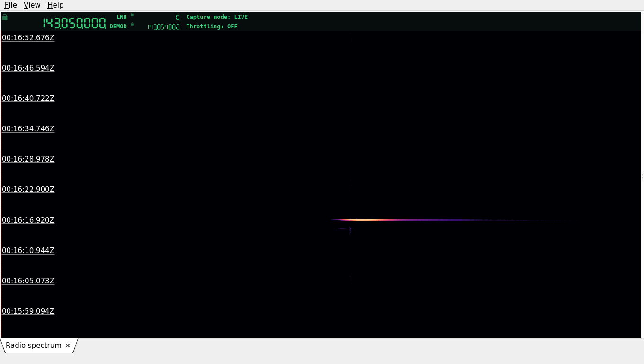The width and height of the screenshot is (644, 364).
Task: Toggle the DEMOD frequency lock icon
Action: (x=132, y=24)
